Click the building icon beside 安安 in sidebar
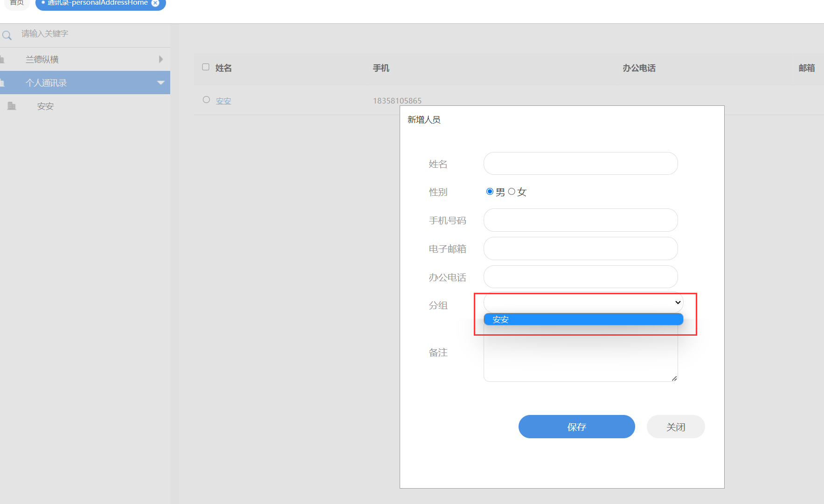 pos(12,106)
